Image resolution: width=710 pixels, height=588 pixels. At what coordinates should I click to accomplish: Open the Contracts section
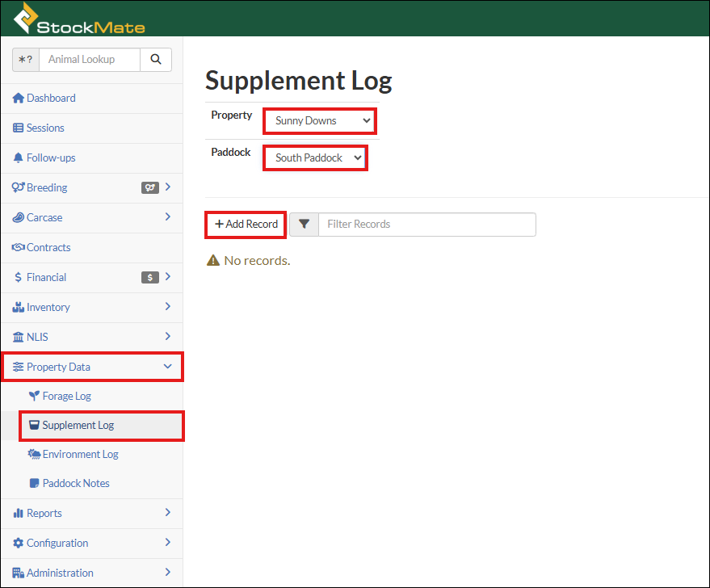[x=48, y=247]
